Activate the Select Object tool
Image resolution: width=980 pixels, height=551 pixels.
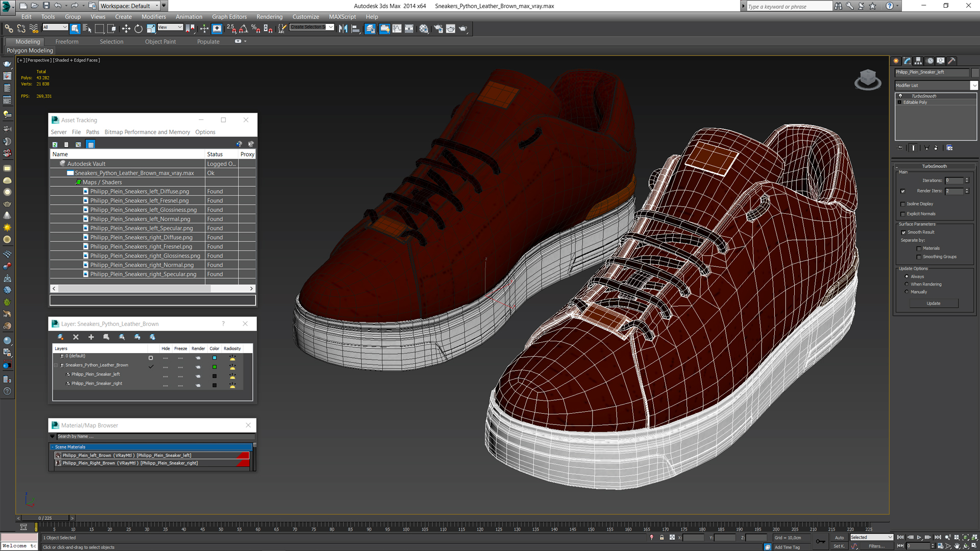coord(75,29)
